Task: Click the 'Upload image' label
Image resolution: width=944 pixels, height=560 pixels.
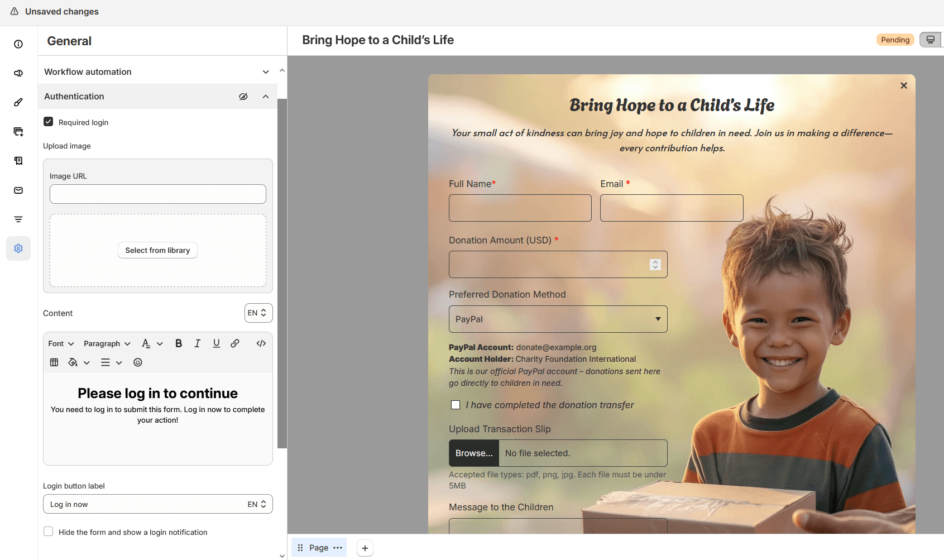Action: point(67,146)
